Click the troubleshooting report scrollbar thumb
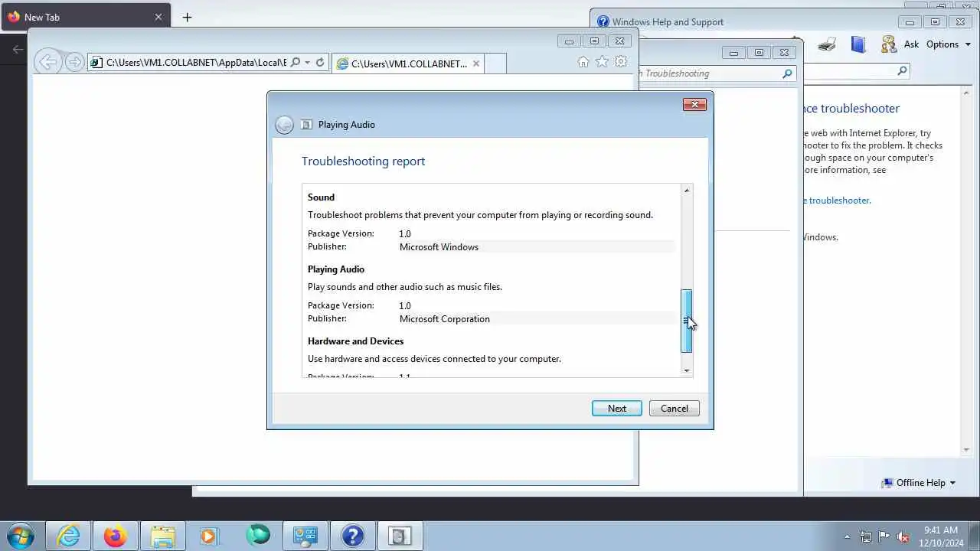980x551 pixels. click(x=687, y=321)
